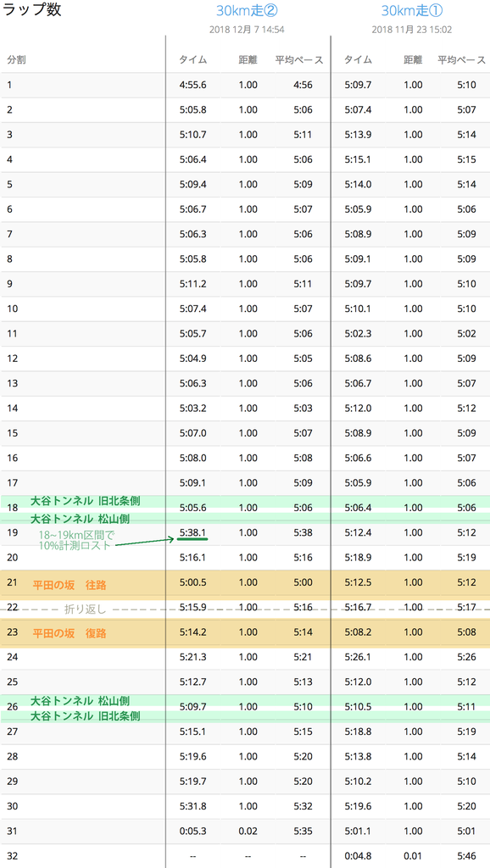
Task: Select the time value 5:09.4
Action: coord(193,185)
